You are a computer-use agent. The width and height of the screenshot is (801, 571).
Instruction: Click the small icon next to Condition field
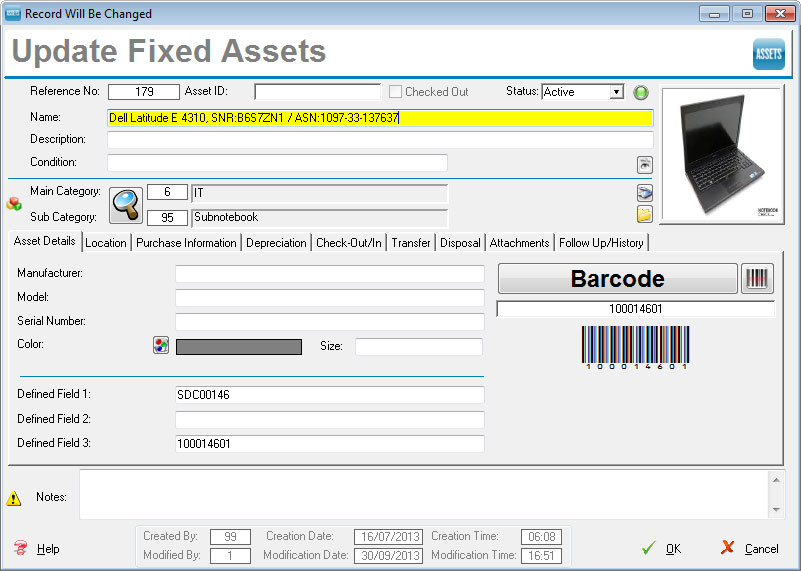[645, 165]
